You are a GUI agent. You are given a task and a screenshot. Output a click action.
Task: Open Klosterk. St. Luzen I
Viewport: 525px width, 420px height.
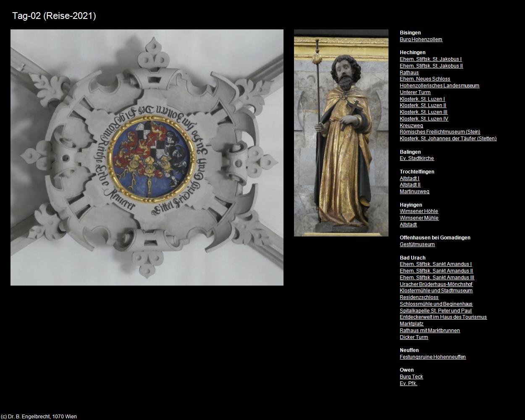tap(422, 99)
